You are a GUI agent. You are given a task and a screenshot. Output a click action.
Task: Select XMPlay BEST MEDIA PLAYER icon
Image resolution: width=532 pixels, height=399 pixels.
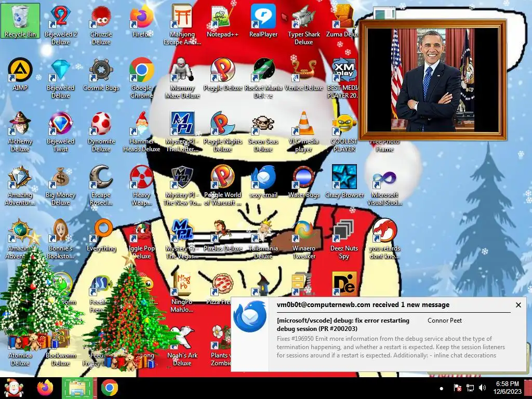[343, 78]
